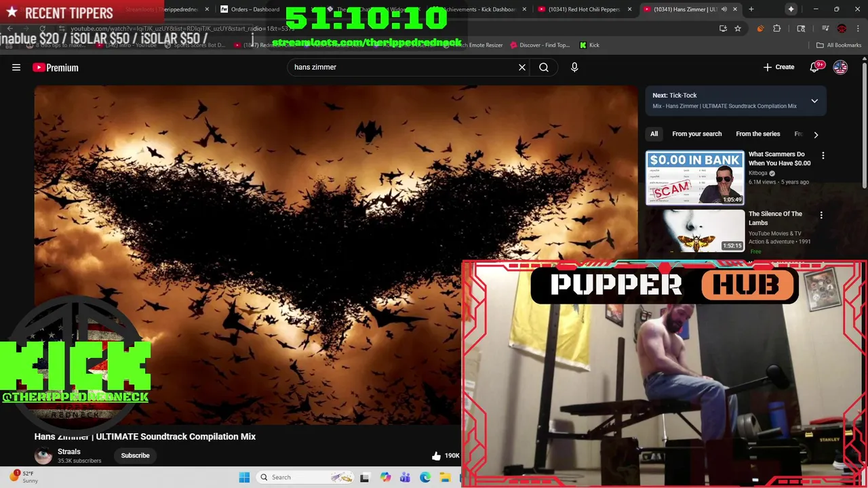The height and width of the screenshot is (488, 868).
Task: Open What Scammers Do When You Have $0.00 title
Action: click(x=779, y=159)
